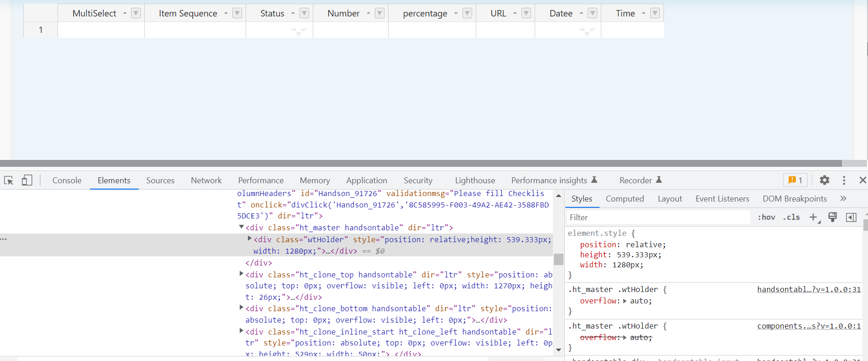
Task: Open the Number column filter dropdown
Action: 379,13
